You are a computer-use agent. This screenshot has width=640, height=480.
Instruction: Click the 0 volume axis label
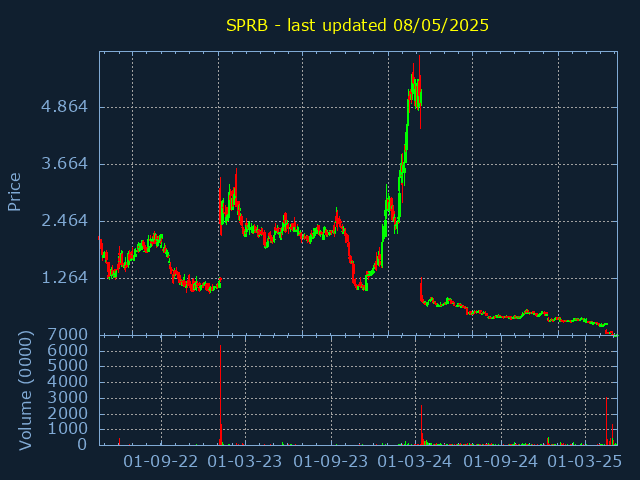point(82,444)
